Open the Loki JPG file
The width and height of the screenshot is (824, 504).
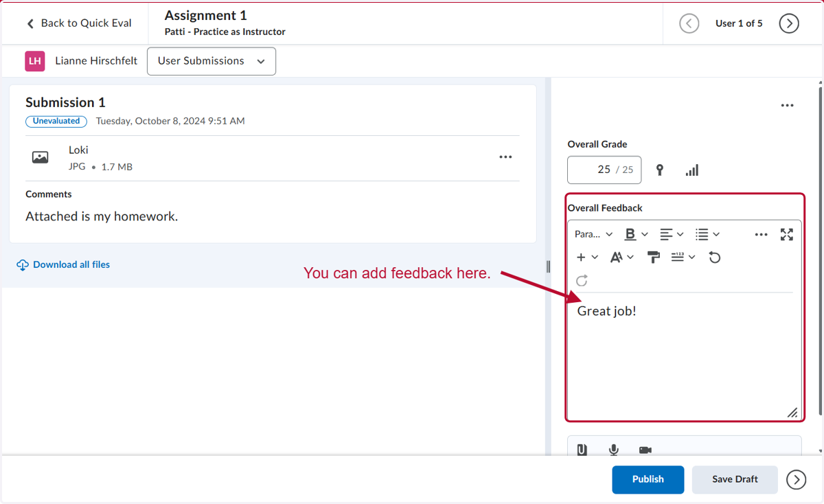coord(78,150)
